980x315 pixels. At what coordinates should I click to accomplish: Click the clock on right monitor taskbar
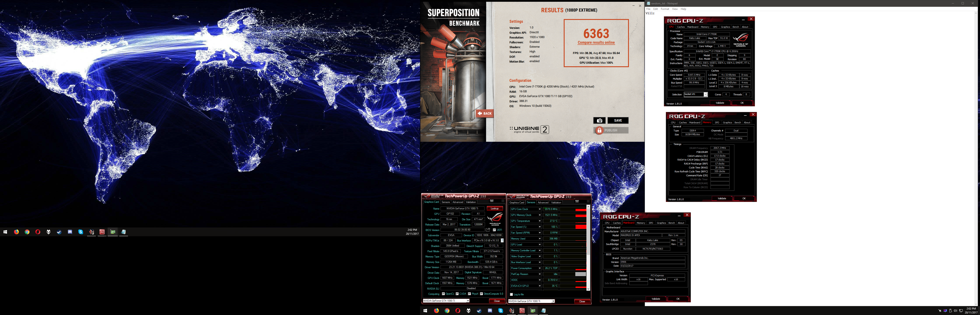pos(971,310)
